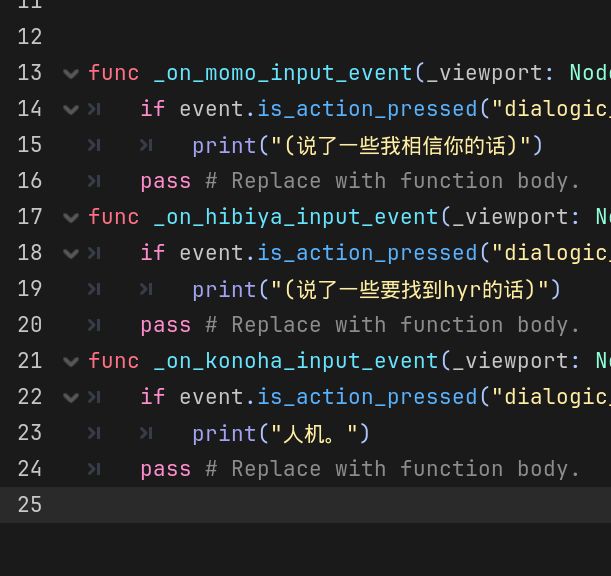Click the Replace with function body comment on line 16
This screenshot has height=576, width=611.
(x=393, y=181)
